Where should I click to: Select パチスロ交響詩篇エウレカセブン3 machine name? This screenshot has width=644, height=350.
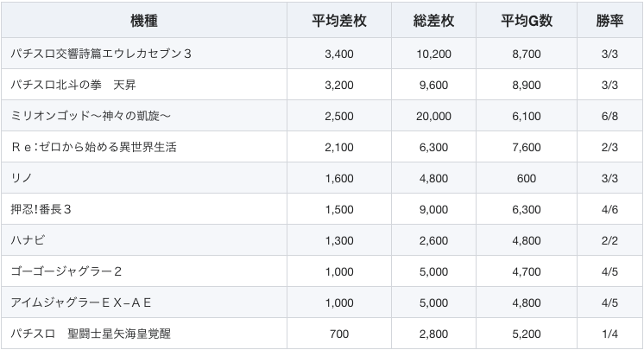pyautogui.click(x=102, y=54)
